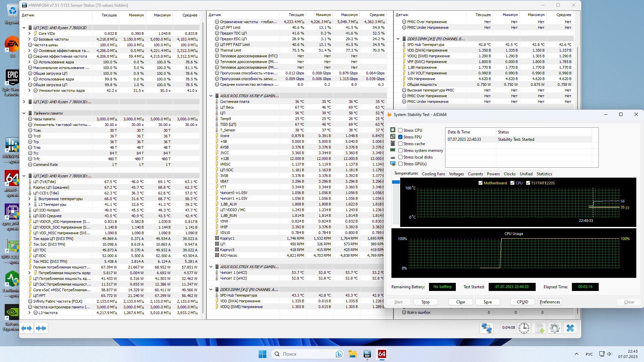644x362 pixels.
Task: Enable the Stress CPU checkbox
Action: 400,130
